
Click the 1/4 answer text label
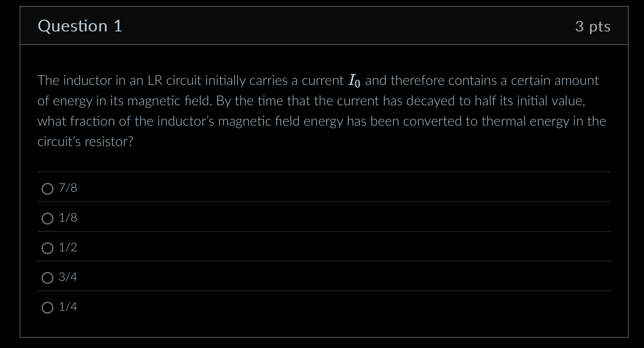pos(67,306)
